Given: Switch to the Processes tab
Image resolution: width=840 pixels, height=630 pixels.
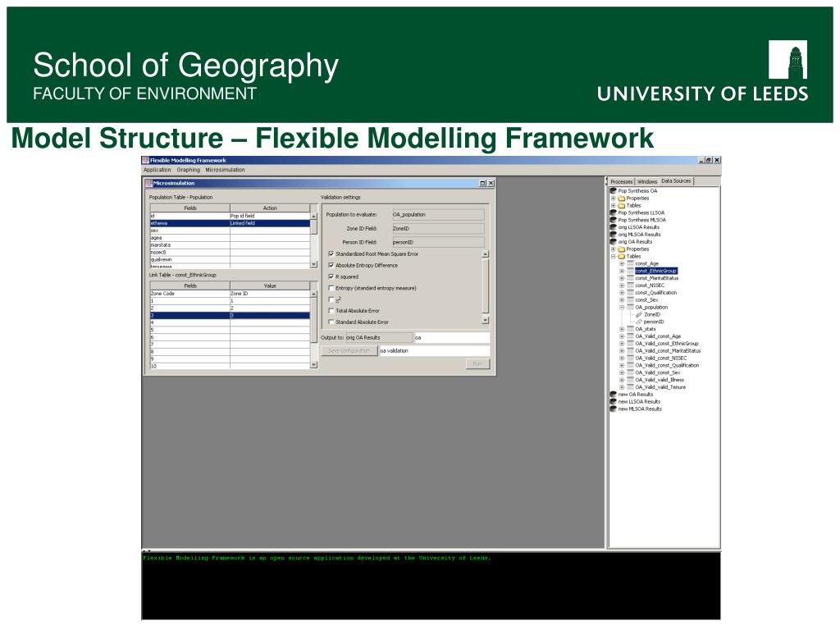Looking at the screenshot, I should point(622,181).
